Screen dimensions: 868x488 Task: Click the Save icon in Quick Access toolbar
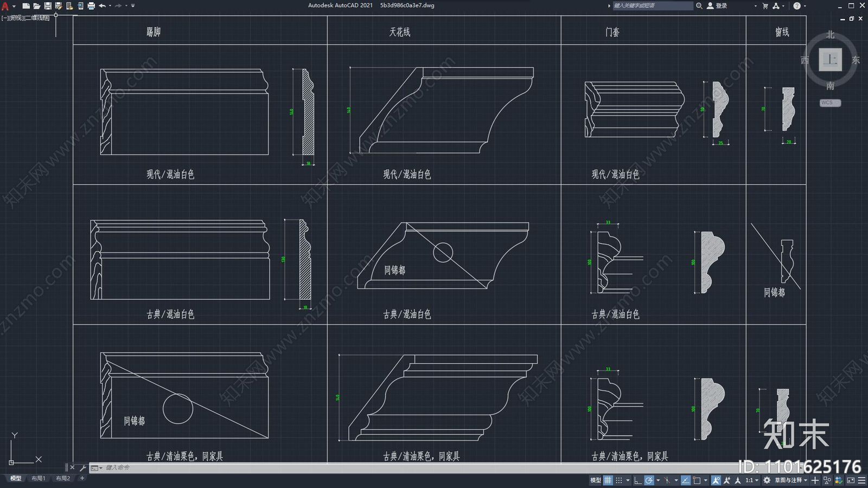[48, 6]
